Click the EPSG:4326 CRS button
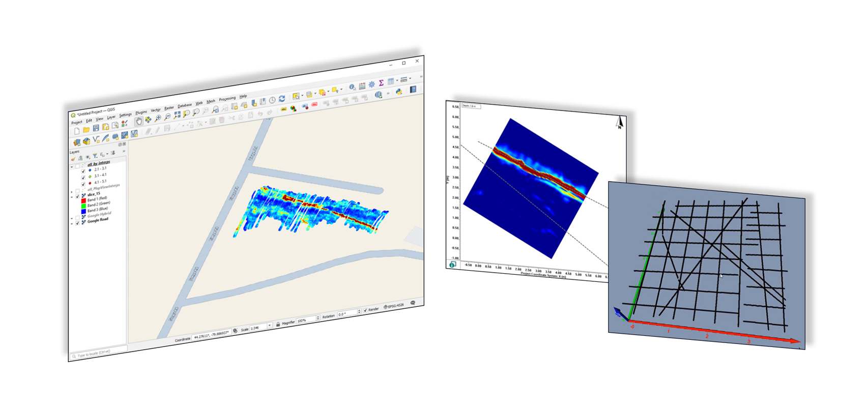Viewport: 868px width, 405px height. point(394,306)
